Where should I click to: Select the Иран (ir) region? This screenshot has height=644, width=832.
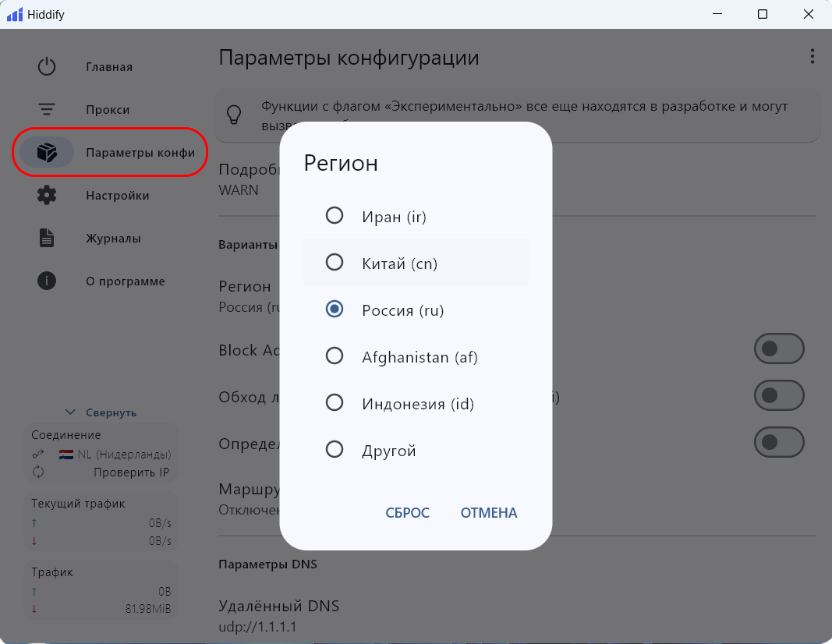point(335,216)
